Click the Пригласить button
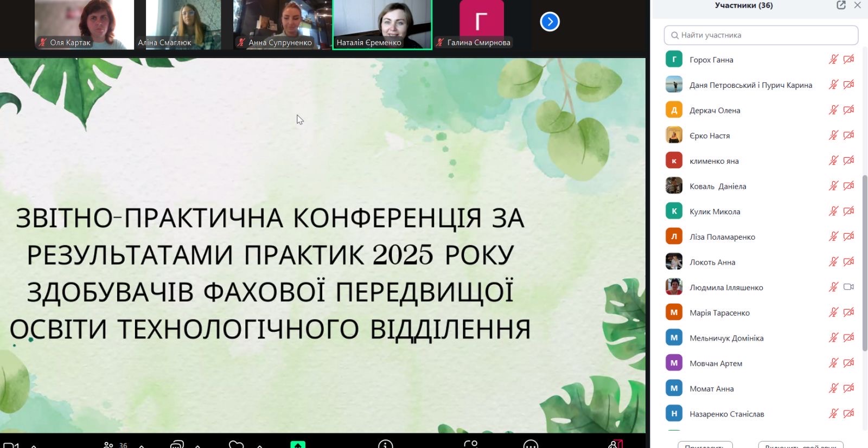 click(x=705, y=445)
